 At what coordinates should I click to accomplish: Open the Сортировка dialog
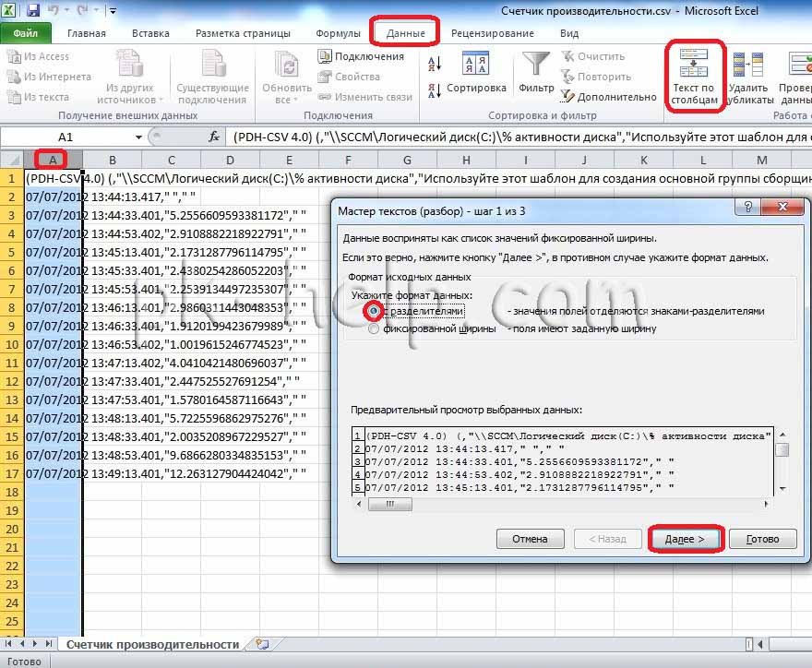click(x=476, y=73)
